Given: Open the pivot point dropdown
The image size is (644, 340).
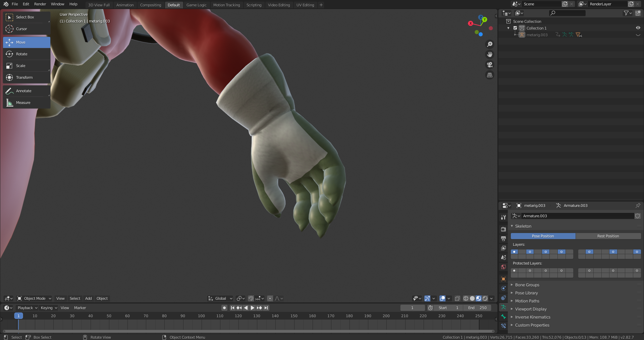Looking at the screenshot, I should pyautogui.click(x=240, y=298).
